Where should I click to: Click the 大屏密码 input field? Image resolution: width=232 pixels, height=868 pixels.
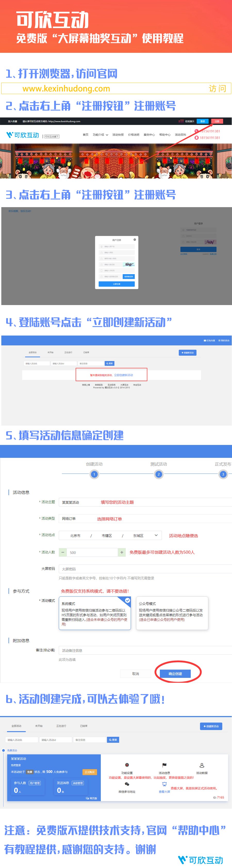[x=145, y=569]
